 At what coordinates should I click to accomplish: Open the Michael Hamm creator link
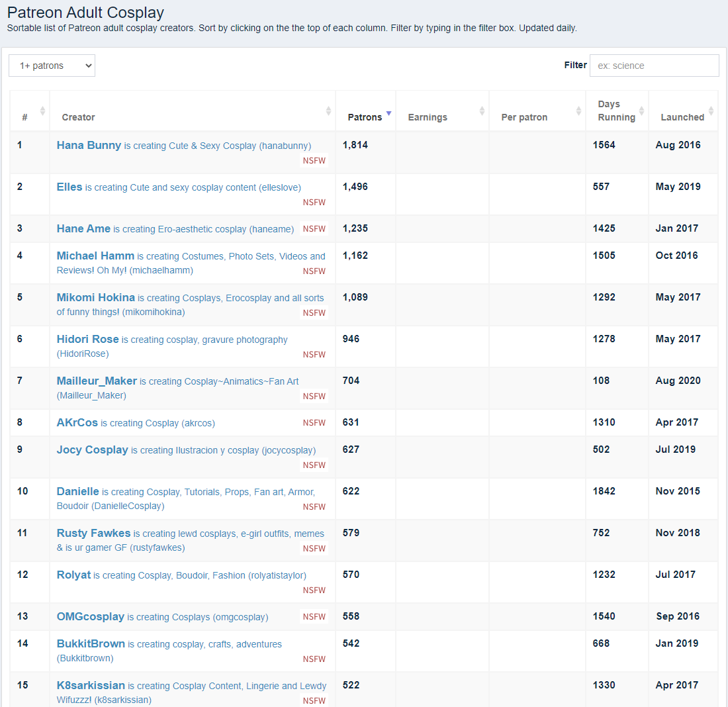[95, 256]
